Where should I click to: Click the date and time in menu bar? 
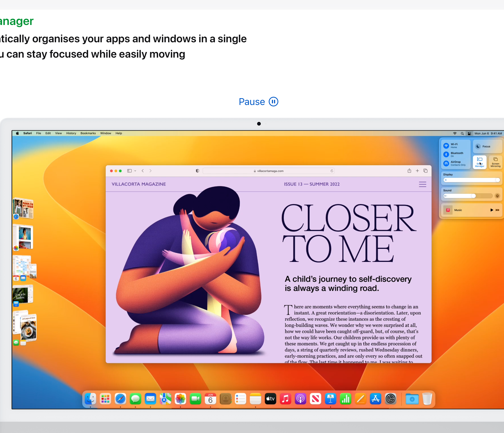pos(488,133)
